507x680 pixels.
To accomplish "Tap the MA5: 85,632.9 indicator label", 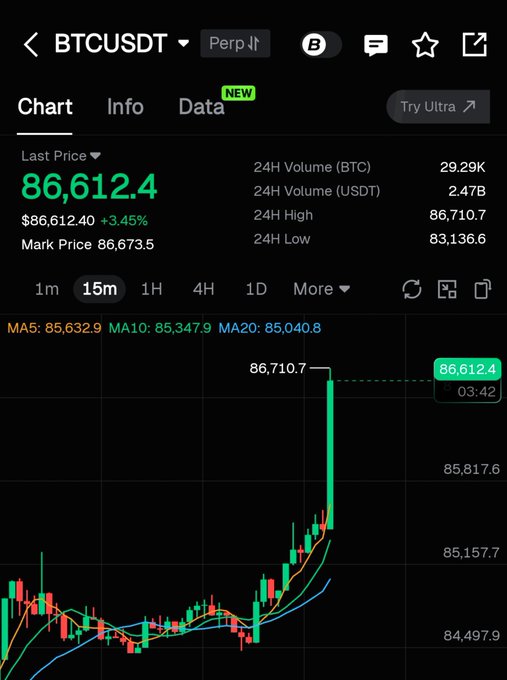I will (54, 328).
